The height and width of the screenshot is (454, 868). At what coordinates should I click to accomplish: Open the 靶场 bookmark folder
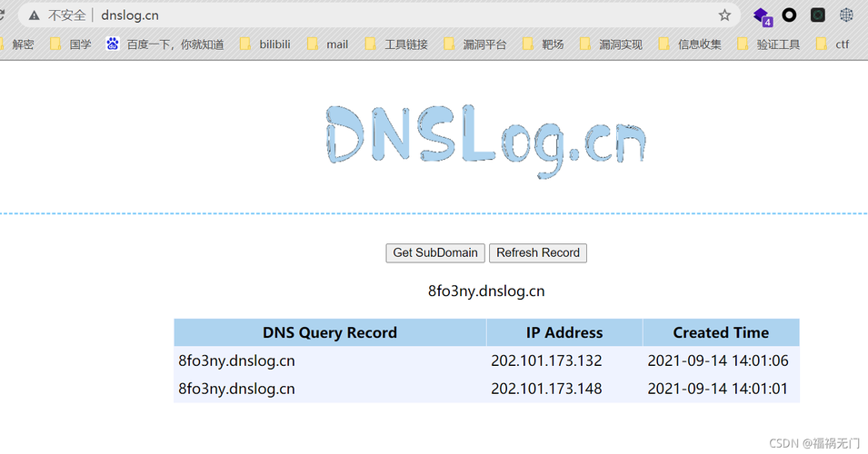pos(543,44)
